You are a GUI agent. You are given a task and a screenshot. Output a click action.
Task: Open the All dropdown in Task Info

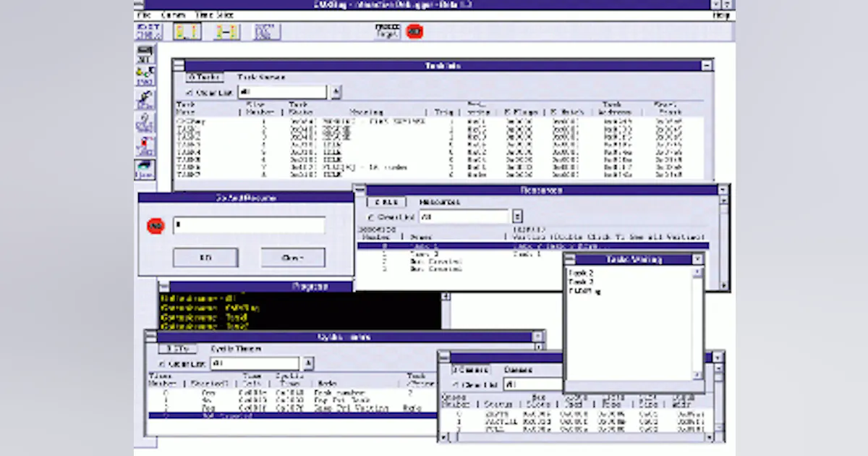[336, 92]
